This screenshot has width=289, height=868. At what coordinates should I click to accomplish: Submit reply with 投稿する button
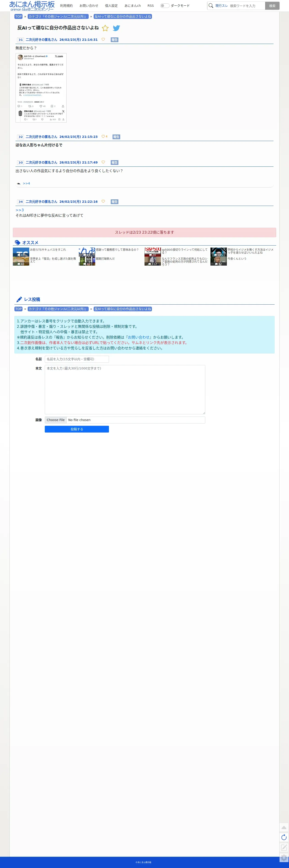[77, 429]
